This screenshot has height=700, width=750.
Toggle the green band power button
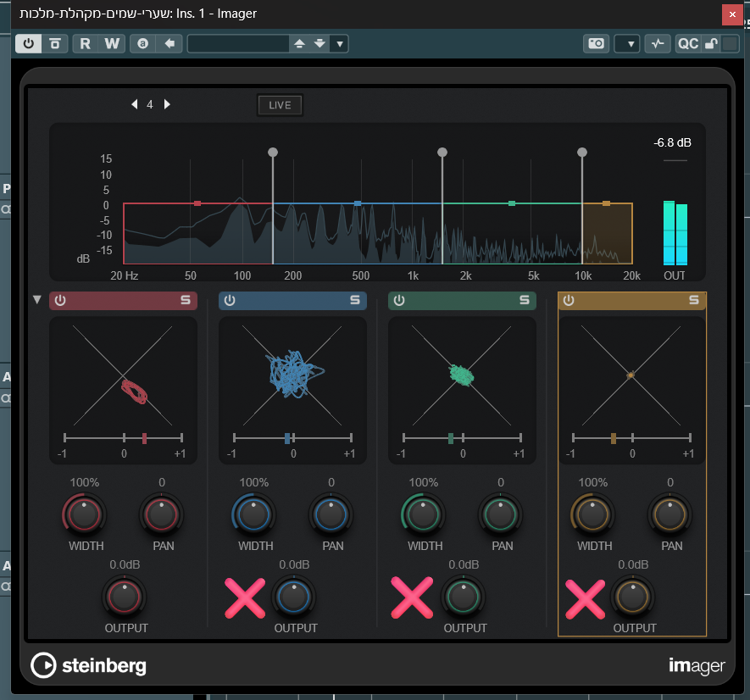[x=399, y=301]
